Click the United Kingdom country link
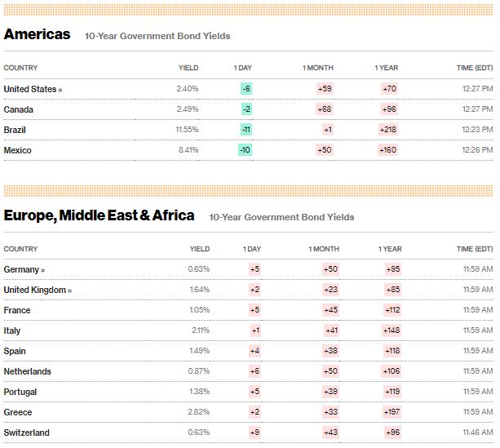The height and width of the screenshot is (448, 500). tap(38, 290)
